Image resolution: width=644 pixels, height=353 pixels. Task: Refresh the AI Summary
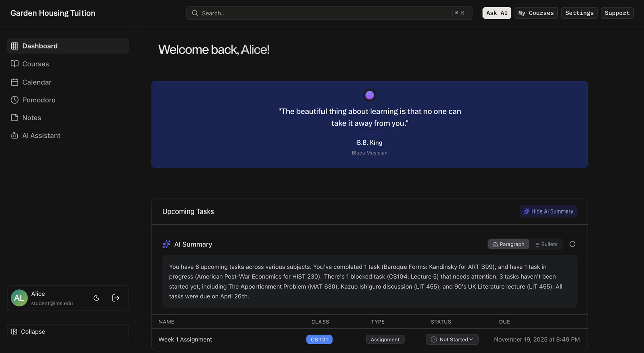(x=572, y=244)
